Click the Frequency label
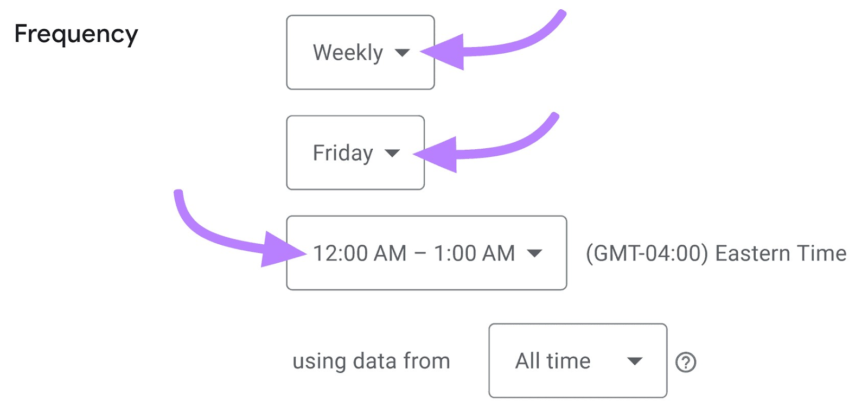This screenshot has height=419, width=868. [76, 34]
